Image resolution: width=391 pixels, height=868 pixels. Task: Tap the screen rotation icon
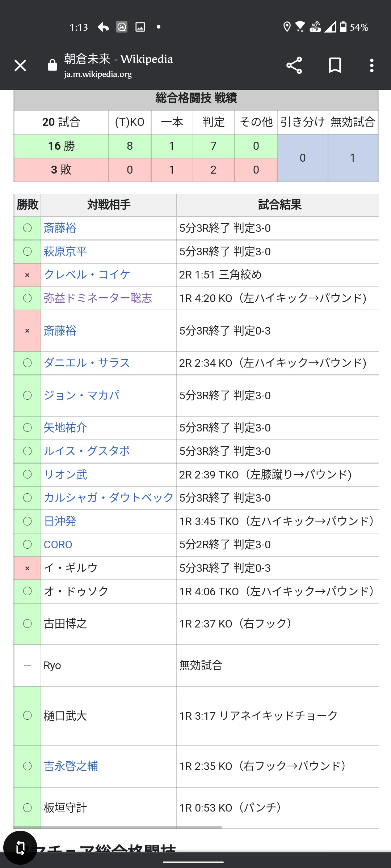tap(20, 848)
